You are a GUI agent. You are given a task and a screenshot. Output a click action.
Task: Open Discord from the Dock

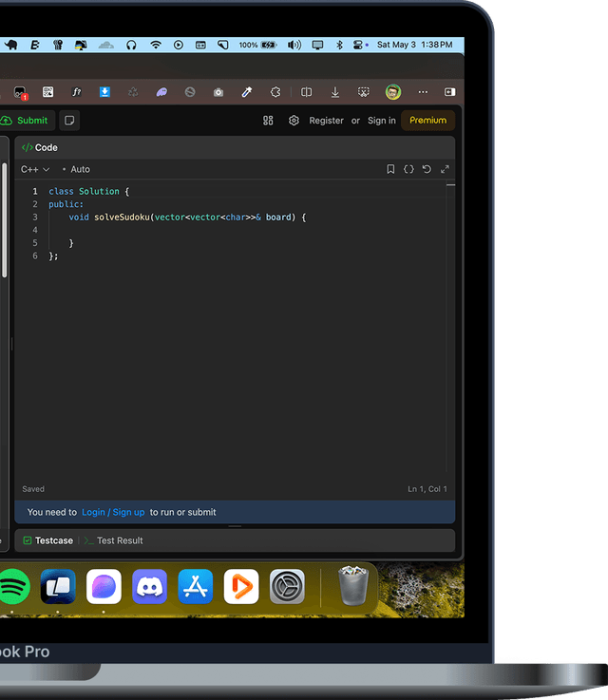coord(149,587)
